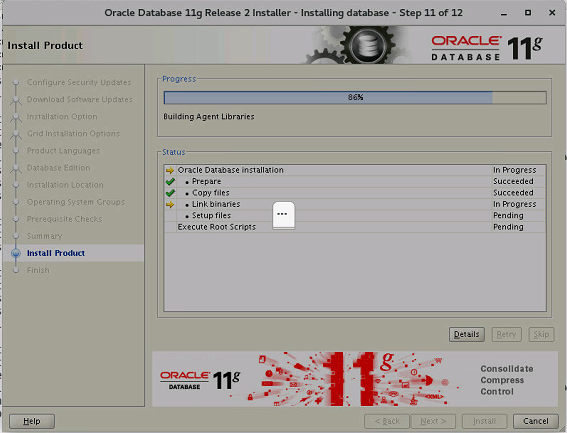567x433 pixels.
Task: Click the disabled Next button
Action: [433, 421]
